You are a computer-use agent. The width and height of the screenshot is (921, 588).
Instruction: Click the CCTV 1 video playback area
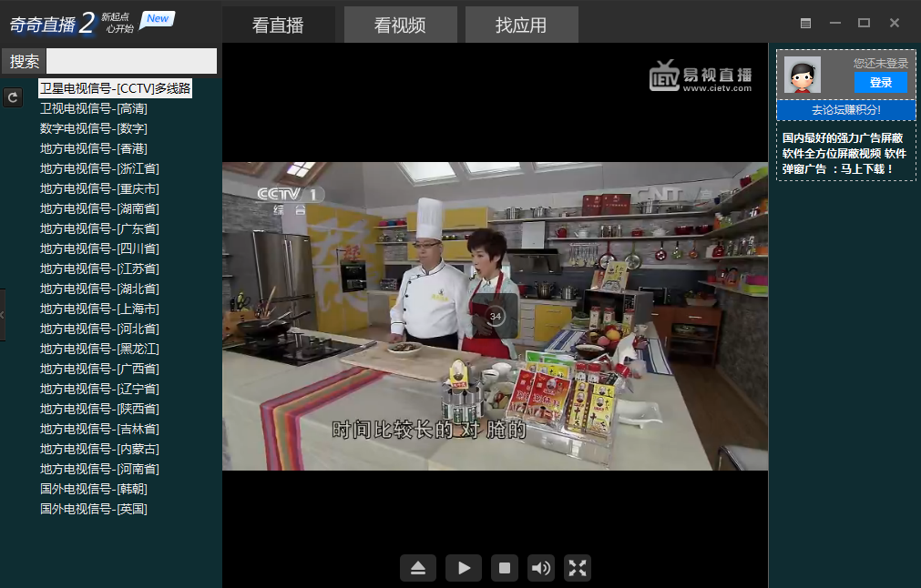[x=495, y=316]
